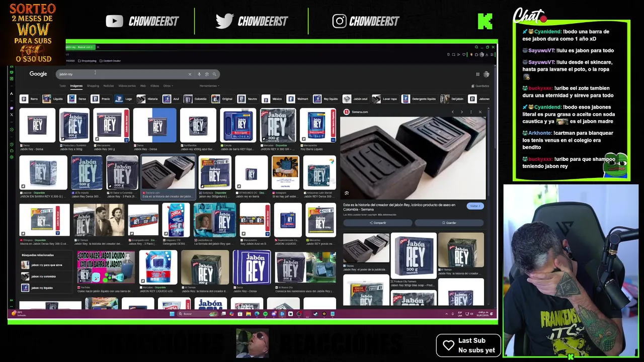Click the green Kick logo in the overlay

coord(485,21)
